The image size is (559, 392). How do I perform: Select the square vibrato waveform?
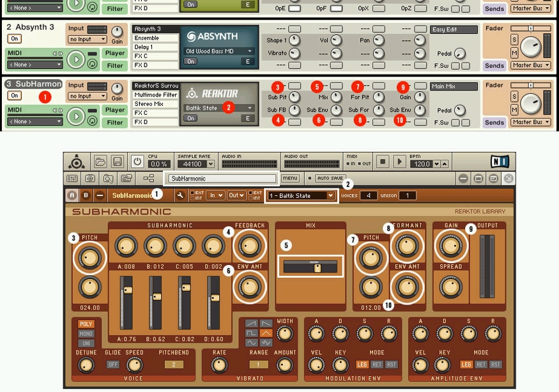click(x=251, y=333)
